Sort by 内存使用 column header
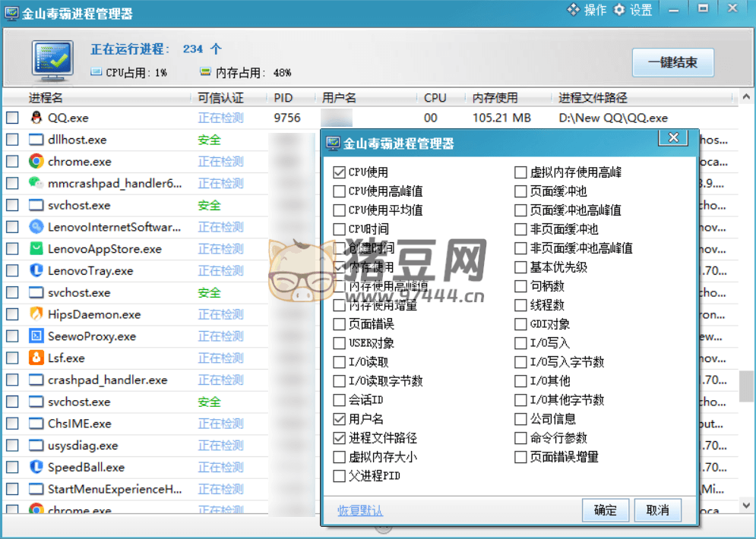 (x=495, y=98)
